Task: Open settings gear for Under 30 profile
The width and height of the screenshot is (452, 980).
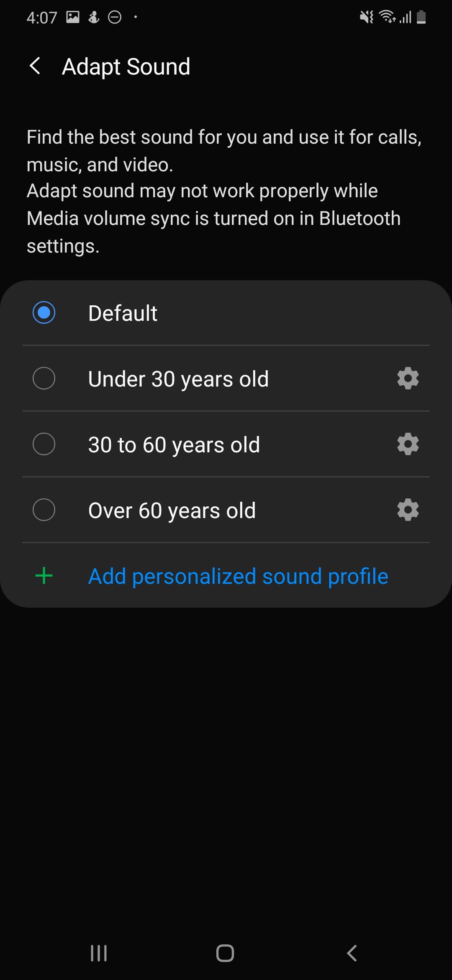Action: tap(408, 378)
